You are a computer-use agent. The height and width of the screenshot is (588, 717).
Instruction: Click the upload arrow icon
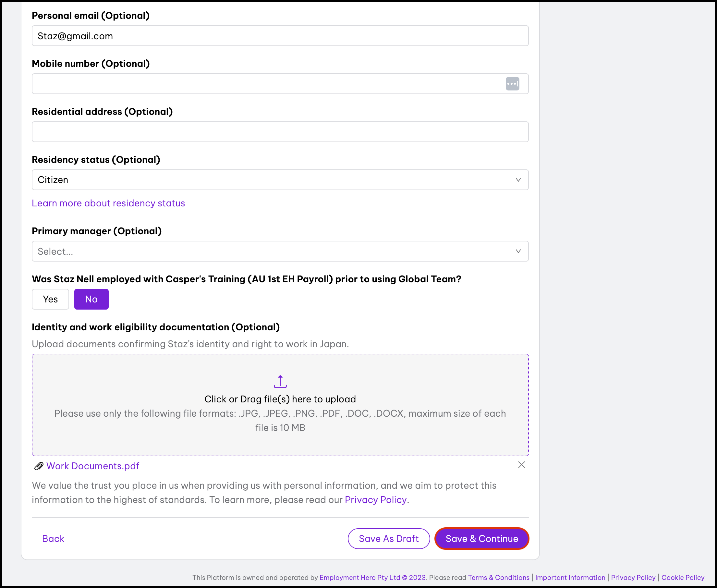(x=280, y=381)
